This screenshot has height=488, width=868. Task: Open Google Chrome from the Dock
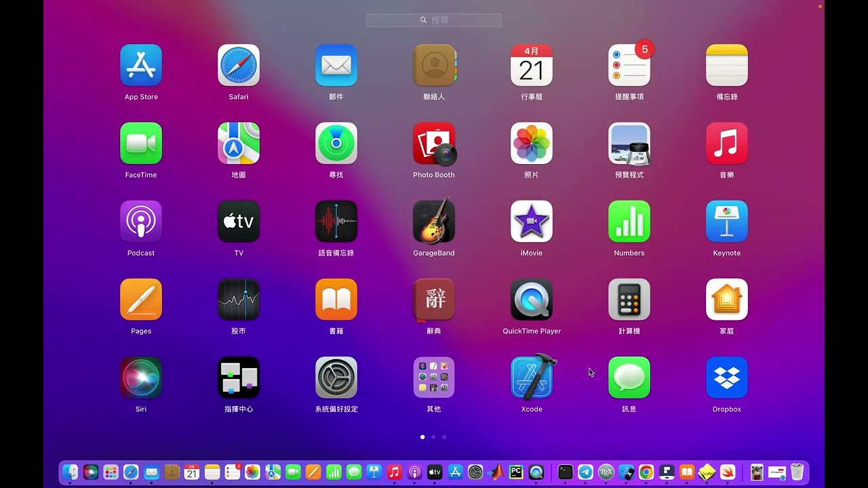[647, 472]
